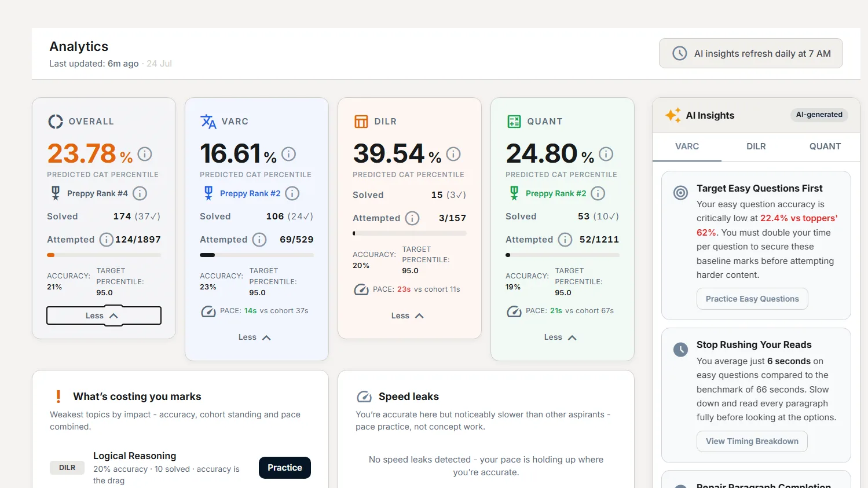Image resolution: width=868 pixels, height=488 pixels.
Task: Click the AI insights refresh daily banner
Action: point(751,53)
